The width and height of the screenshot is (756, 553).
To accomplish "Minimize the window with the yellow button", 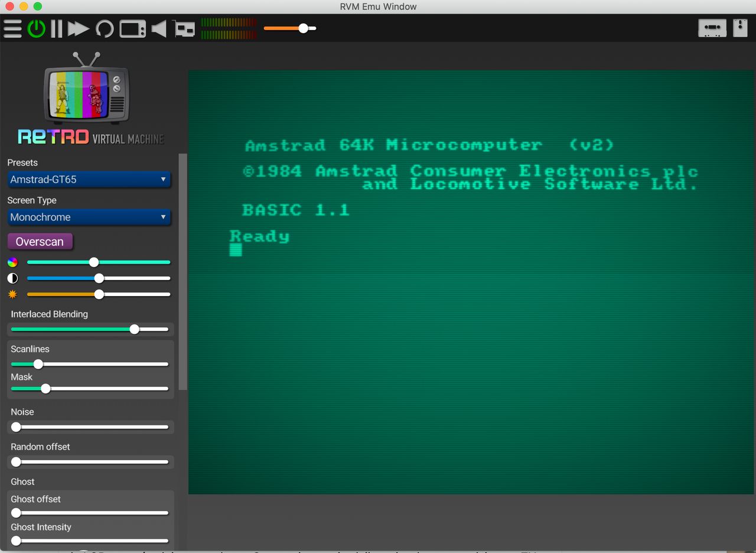I will pyautogui.click(x=24, y=6).
